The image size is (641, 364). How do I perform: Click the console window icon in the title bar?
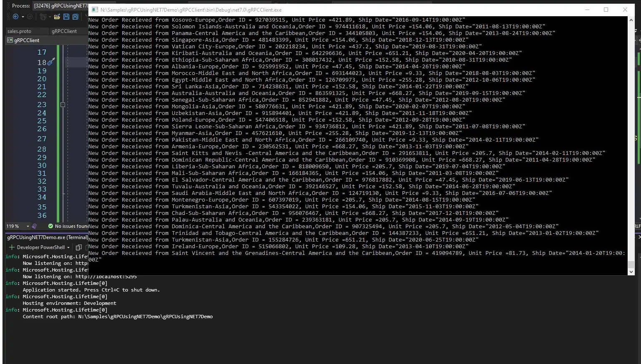(95, 10)
